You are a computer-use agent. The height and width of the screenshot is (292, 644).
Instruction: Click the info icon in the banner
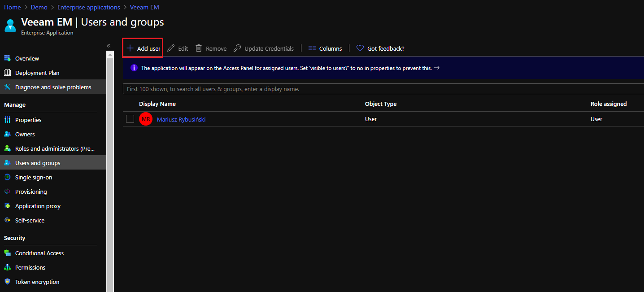[x=134, y=68]
